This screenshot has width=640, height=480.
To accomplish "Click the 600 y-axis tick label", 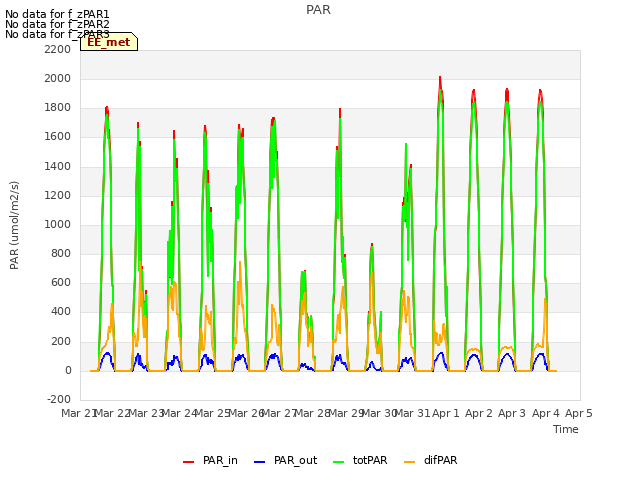I will 61,283.
